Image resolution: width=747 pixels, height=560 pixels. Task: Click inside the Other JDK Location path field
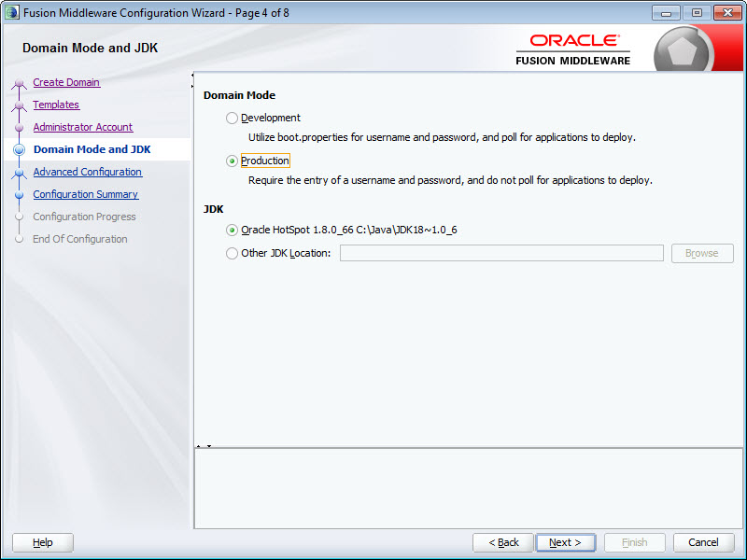coord(501,253)
